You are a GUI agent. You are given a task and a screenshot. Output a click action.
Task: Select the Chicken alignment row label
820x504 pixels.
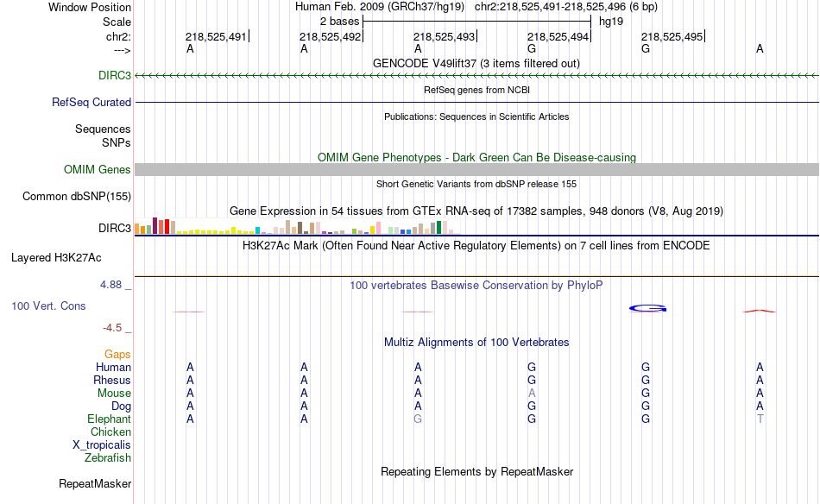110,432
